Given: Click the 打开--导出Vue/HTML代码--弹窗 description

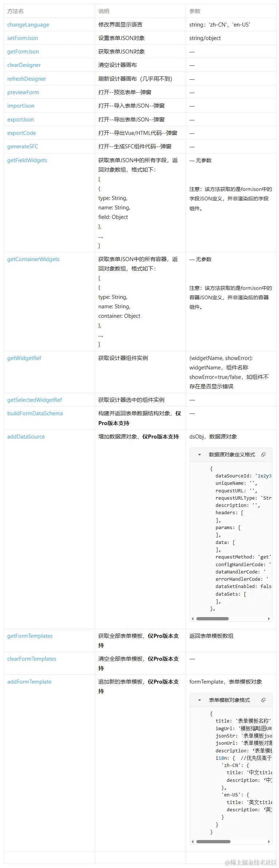Looking at the screenshot, I should pos(138,133).
